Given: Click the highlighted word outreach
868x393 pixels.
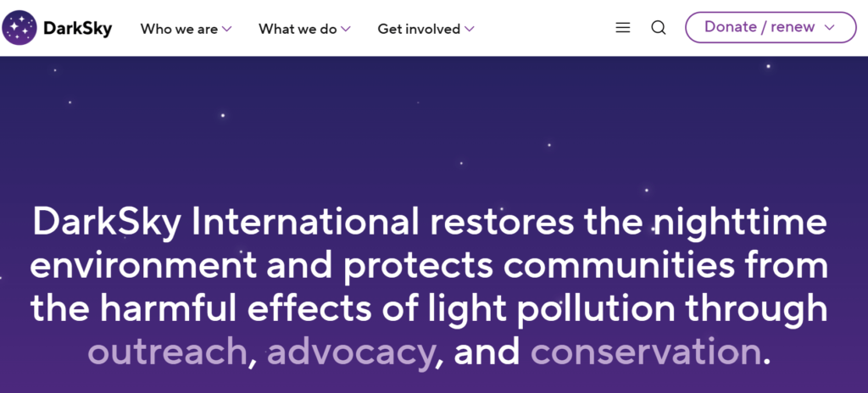Looking at the screenshot, I should [x=166, y=352].
